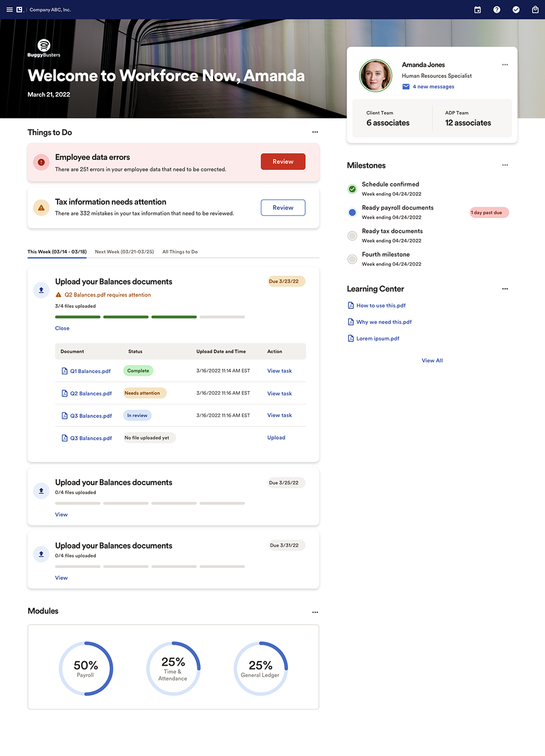This screenshot has width=545, height=756.
Task: Open Things to Do options ellipsis
Action: pyautogui.click(x=315, y=132)
